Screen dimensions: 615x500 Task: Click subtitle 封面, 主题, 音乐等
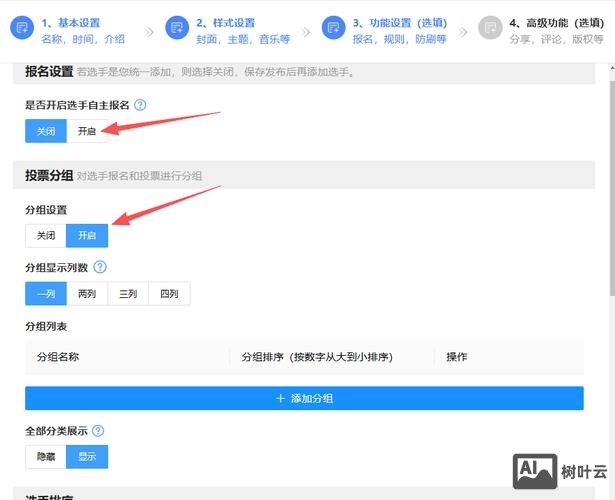click(243, 39)
